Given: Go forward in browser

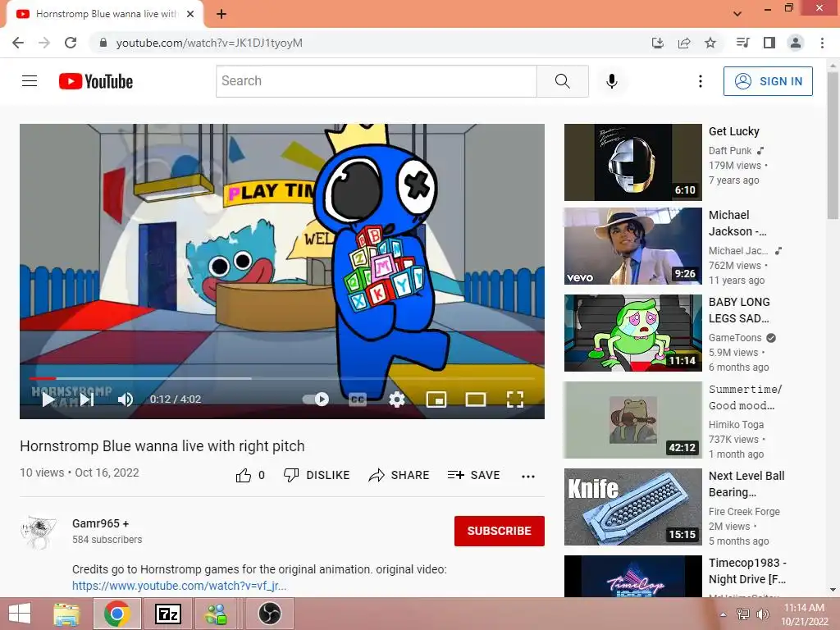Looking at the screenshot, I should point(44,43).
